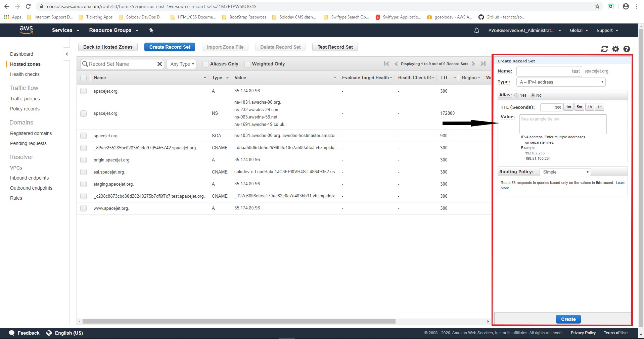Open the Routing Policy Simple dropdown
The width and height of the screenshot is (644, 339).
[565, 172]
